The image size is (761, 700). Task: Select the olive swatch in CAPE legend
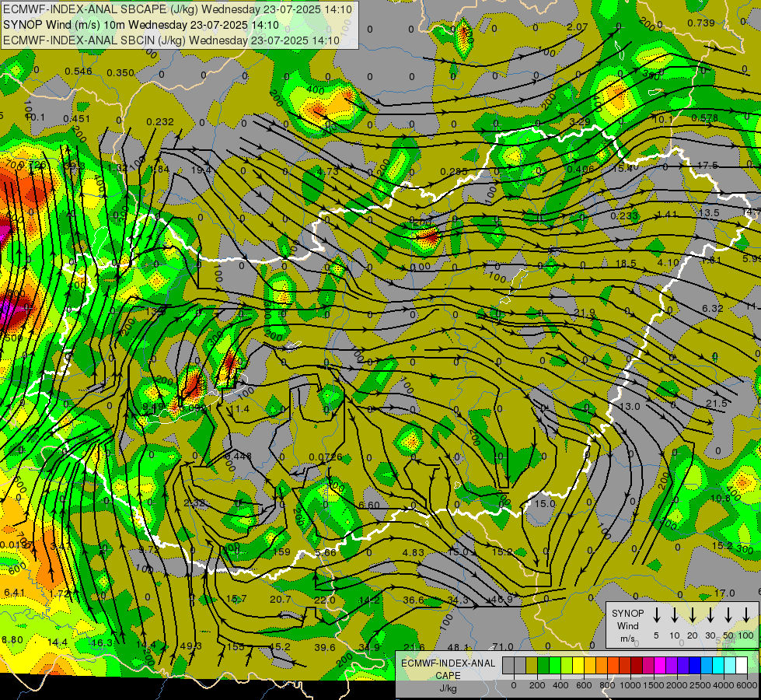click(532, 666)
